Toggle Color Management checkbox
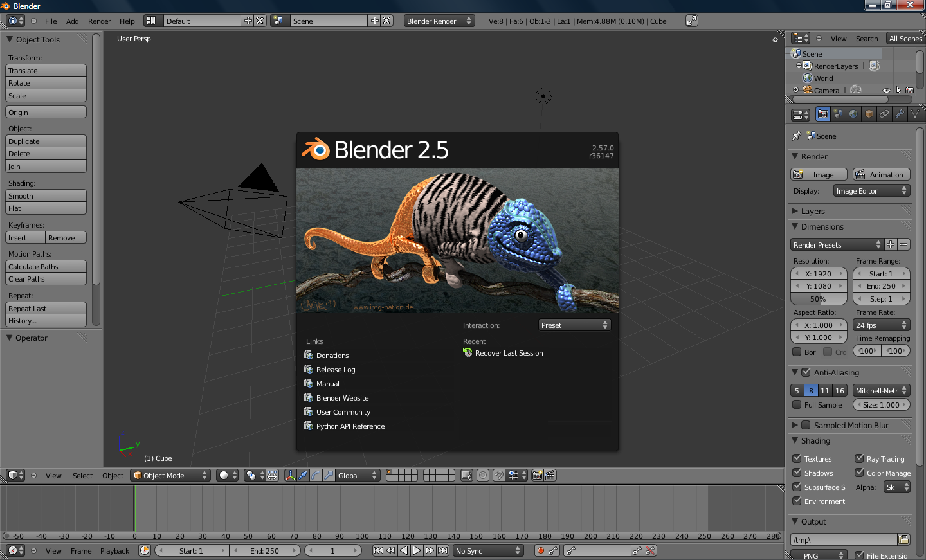This screenshot has height=560, width=926. click(859, 473)
